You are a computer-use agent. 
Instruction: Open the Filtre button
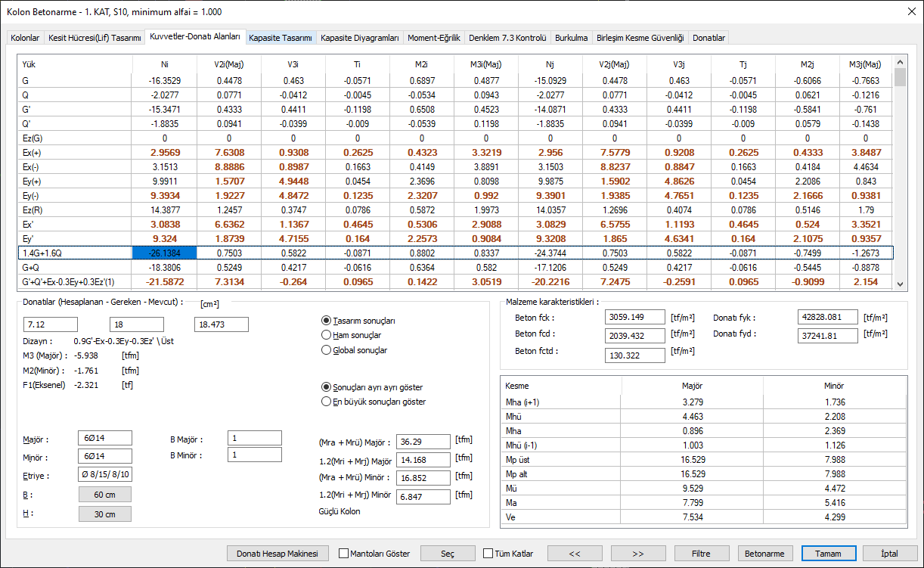click(702, 554)
